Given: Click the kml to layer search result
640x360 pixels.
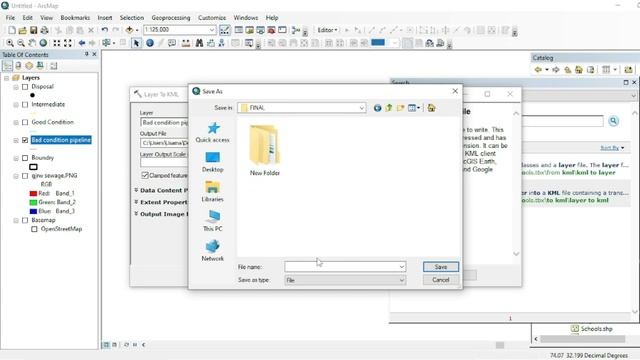Looking at the screenshot, I should [575, 169].
